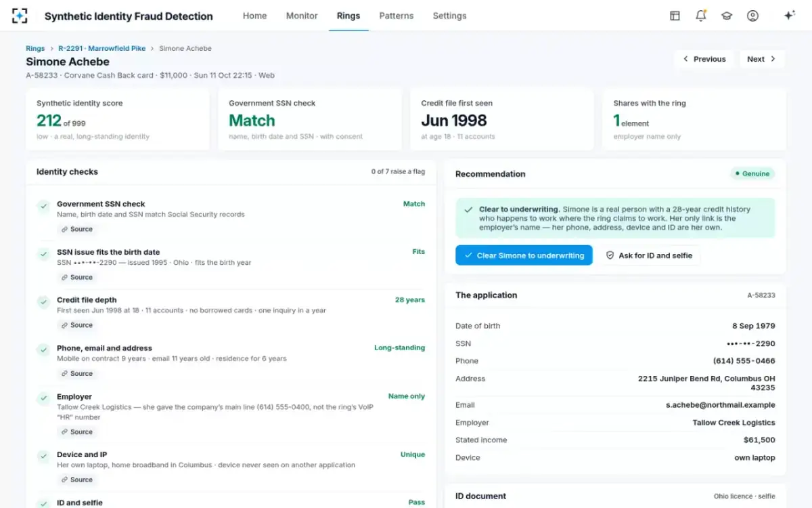This screenshot has width=812, height=508.
Task: Switch to the Monitor tab
Action: tap(302, 16)
